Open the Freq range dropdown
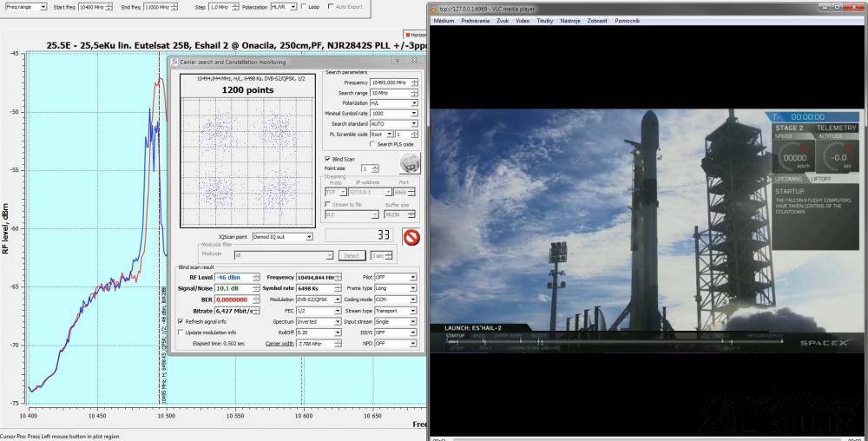The width and height of the screenshot is (868, 441). point(43,6)
